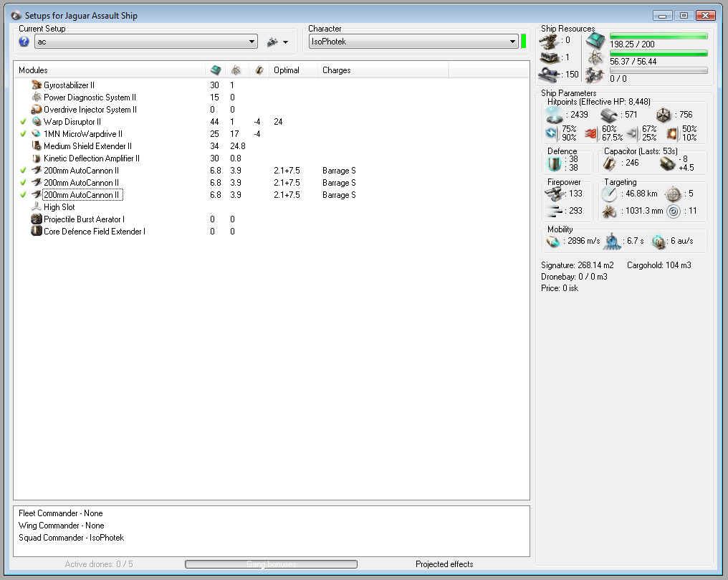728x580 pixels.
Task: Click the powergrid column header icon
Action: pyautogui.click(x=236, y=70)
